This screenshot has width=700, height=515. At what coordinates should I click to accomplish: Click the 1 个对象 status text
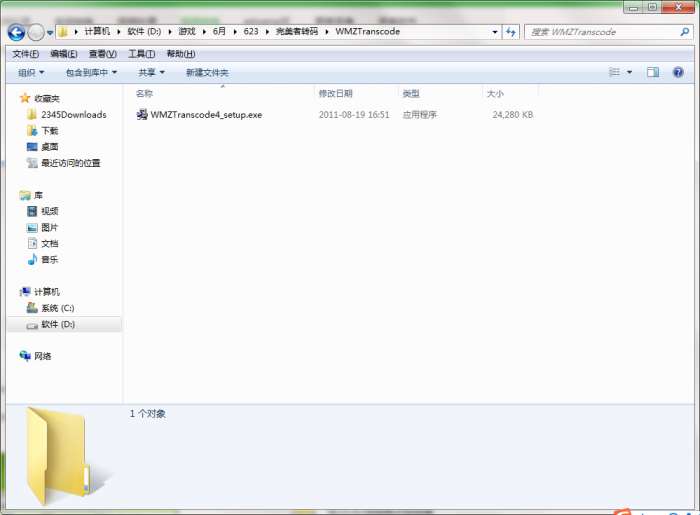coord(147,414)
